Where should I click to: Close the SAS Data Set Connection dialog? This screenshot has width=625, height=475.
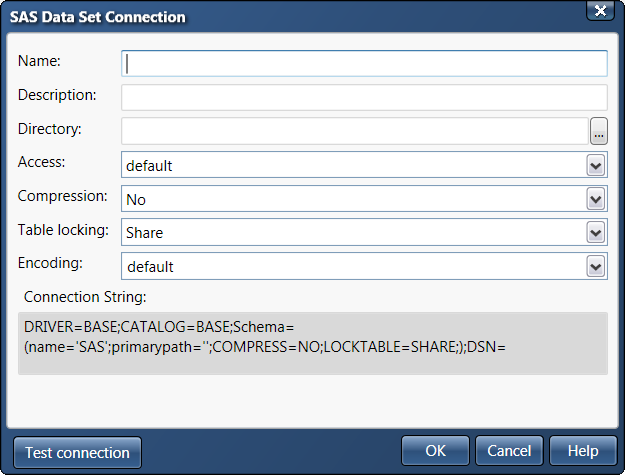[x=599, y=11]
